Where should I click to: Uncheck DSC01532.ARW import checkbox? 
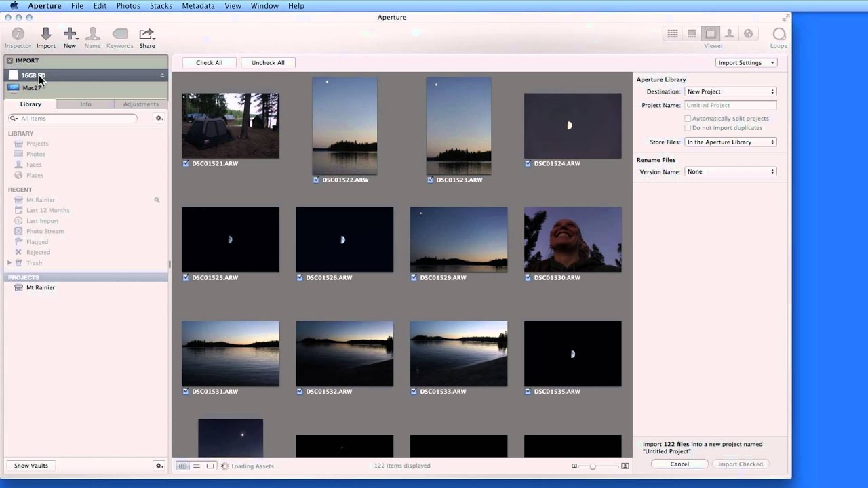pos(300,391)
